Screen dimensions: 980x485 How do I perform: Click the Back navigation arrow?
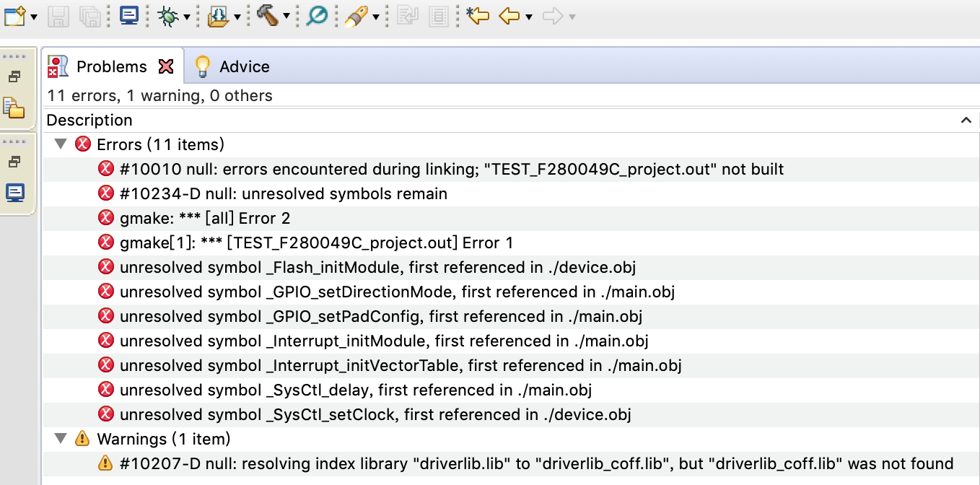click(509, 15)
